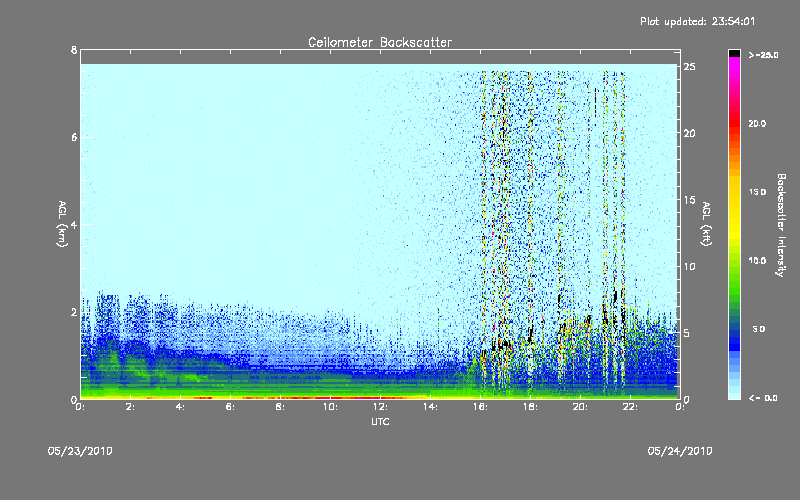
Task: Click the '22:' hour tick on time axis
Action: [x=630, y=407]
